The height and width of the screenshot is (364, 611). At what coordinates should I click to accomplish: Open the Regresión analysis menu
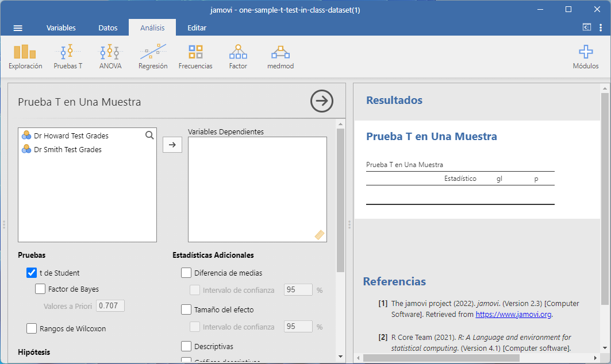153,57
